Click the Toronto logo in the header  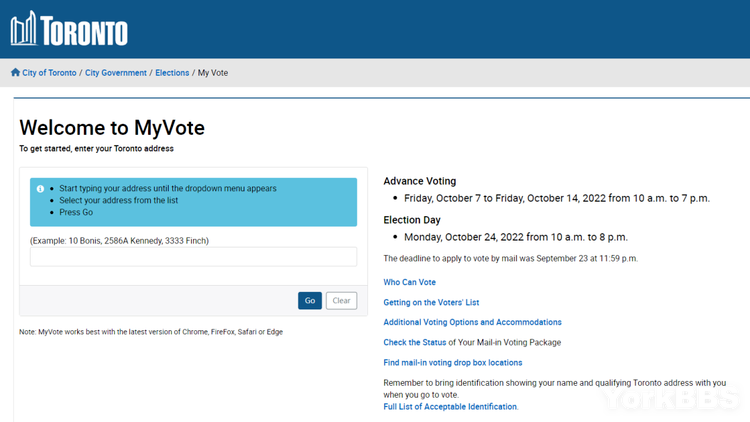click(x=69, y=29)
